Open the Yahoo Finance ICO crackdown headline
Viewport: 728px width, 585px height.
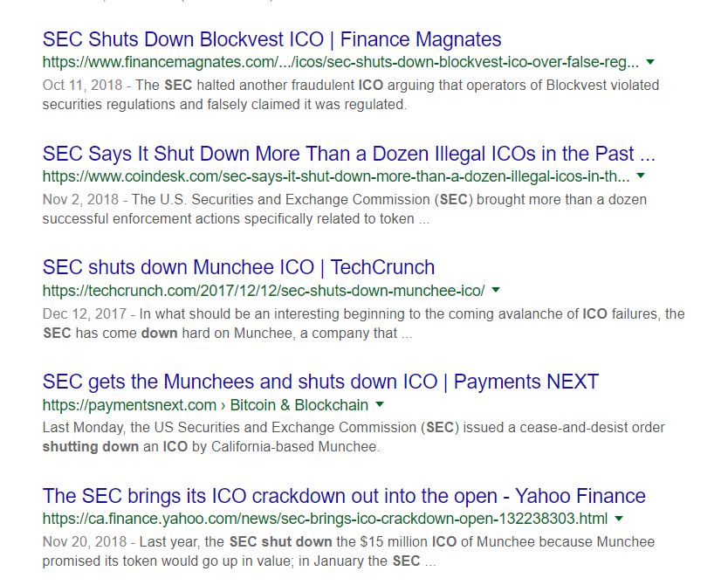(x=344, y=496)
